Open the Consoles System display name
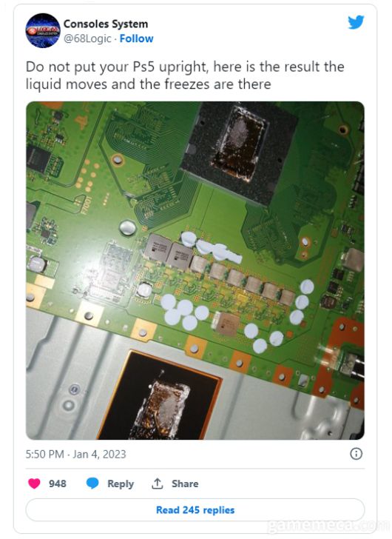The image size is (392, 539). click(x=106, y=24)
